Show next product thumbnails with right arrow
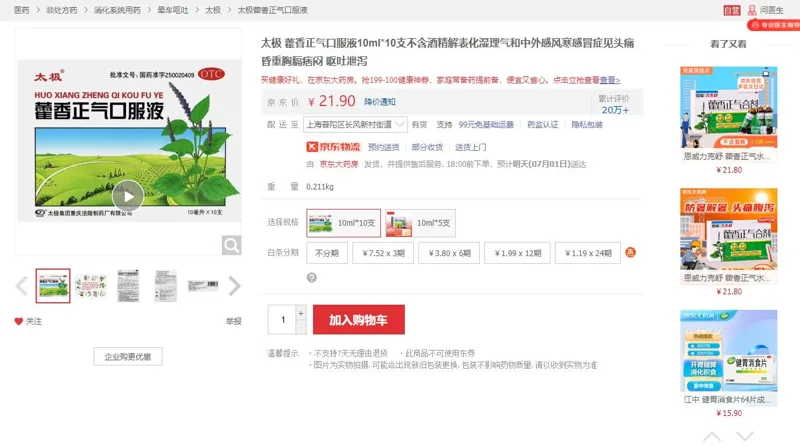This screenshot has width=800, height=447. (234, 286)
